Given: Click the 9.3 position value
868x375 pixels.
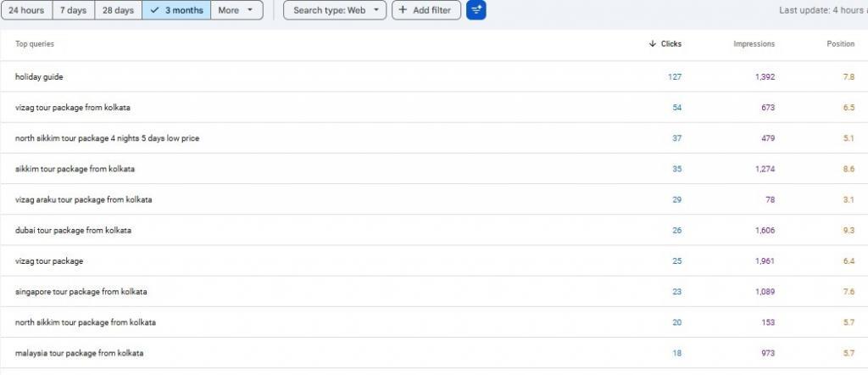Looking at the screenshot, I should point(849,231).
